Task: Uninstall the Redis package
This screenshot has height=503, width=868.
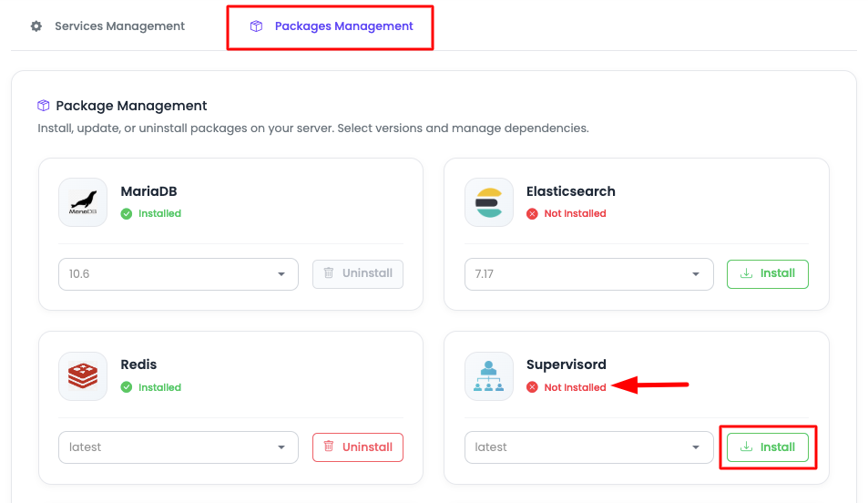Action: point(358,447)
